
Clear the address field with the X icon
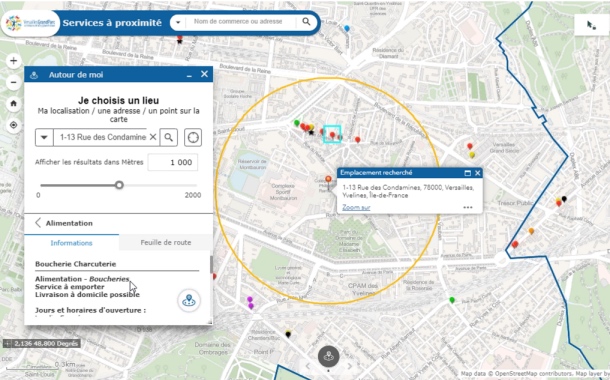[x=153, y=137]
